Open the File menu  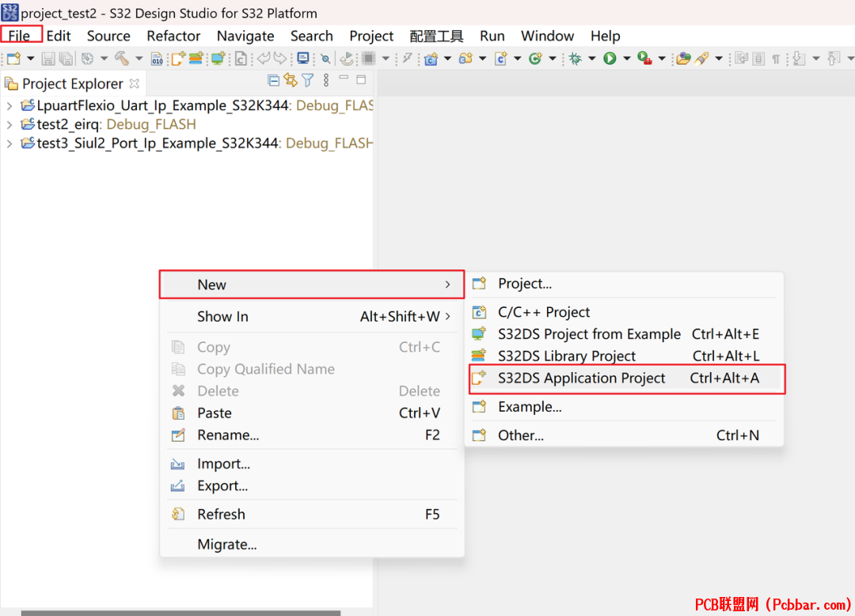click(20, 36)
